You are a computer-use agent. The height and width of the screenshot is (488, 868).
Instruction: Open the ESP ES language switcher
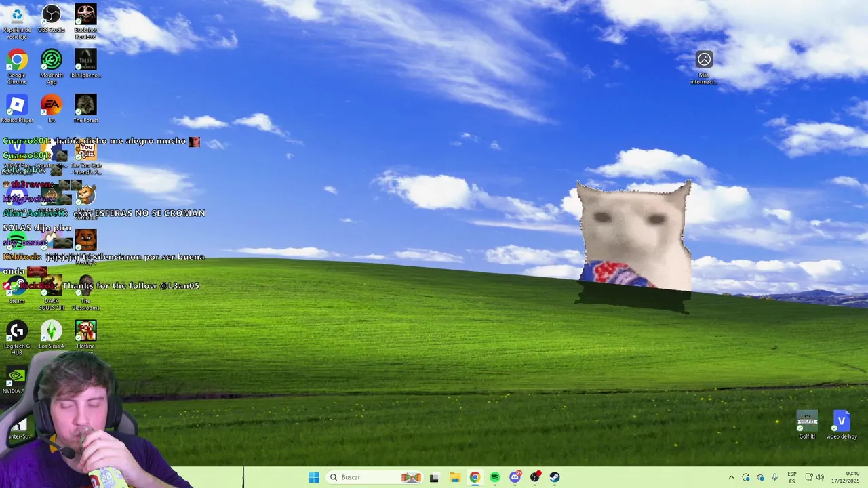[792, 477]
